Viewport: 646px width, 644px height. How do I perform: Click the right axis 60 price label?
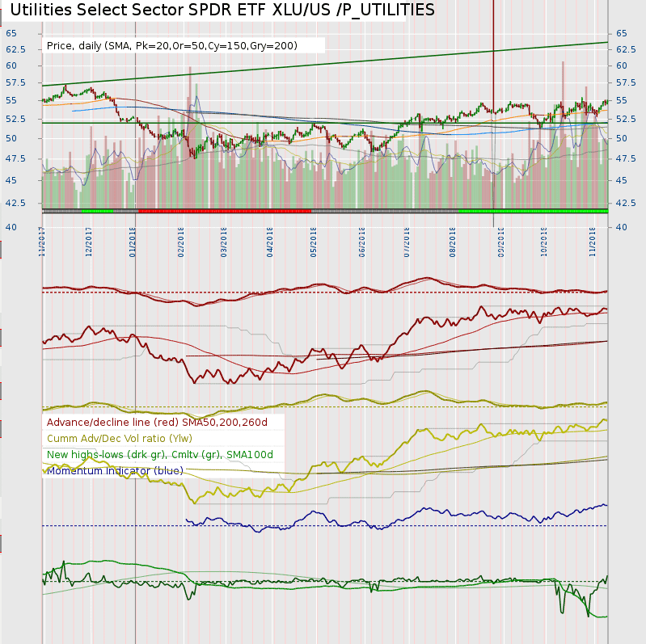[622, 66]
